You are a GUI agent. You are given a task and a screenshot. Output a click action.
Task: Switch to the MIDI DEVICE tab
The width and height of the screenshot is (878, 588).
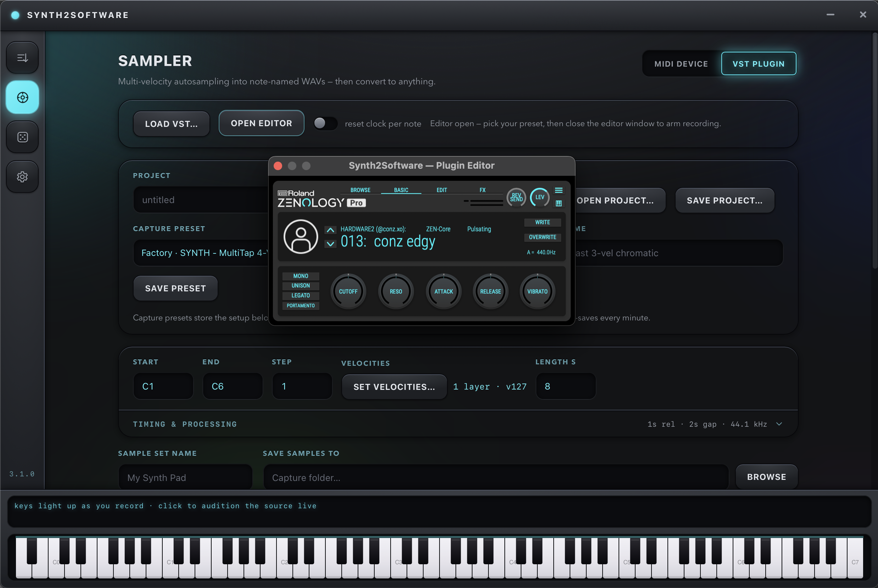(681, 64)
